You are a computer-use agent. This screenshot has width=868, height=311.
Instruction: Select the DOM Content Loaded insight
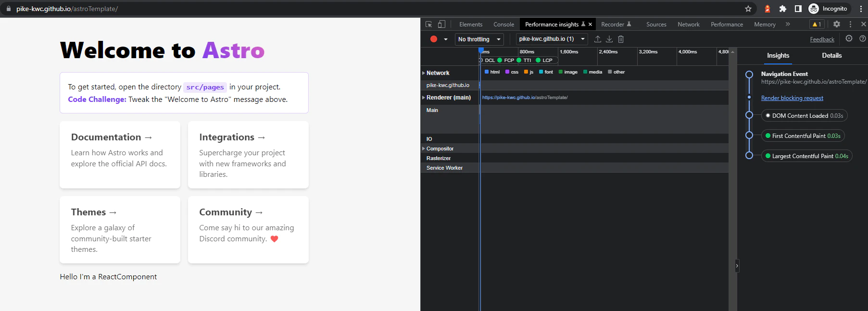[x=805, y=116]
